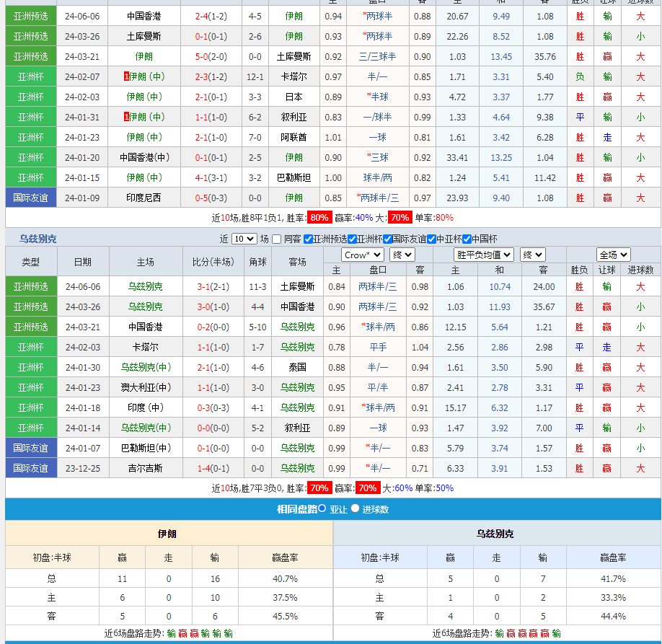Uncheck the 国际友谊 filter checkbox
The image size is (662, 644).
[x=387, y=239]
